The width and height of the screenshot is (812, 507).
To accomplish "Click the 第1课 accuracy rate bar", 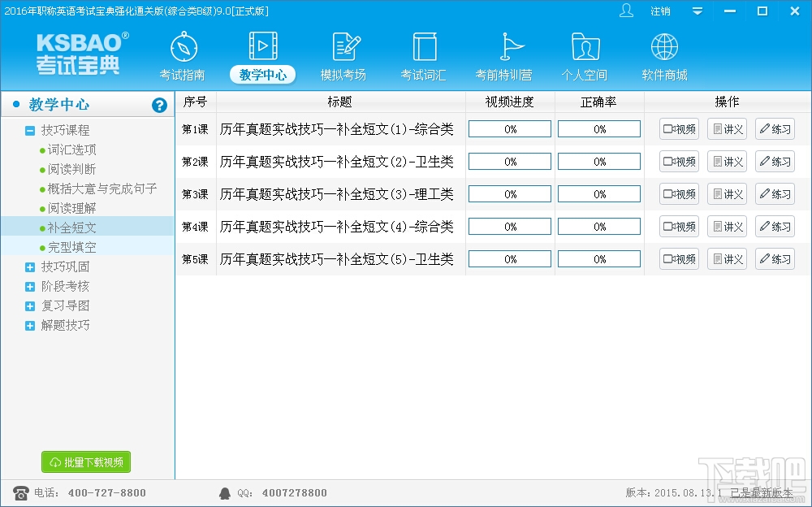I will click(x=599, y=129).
